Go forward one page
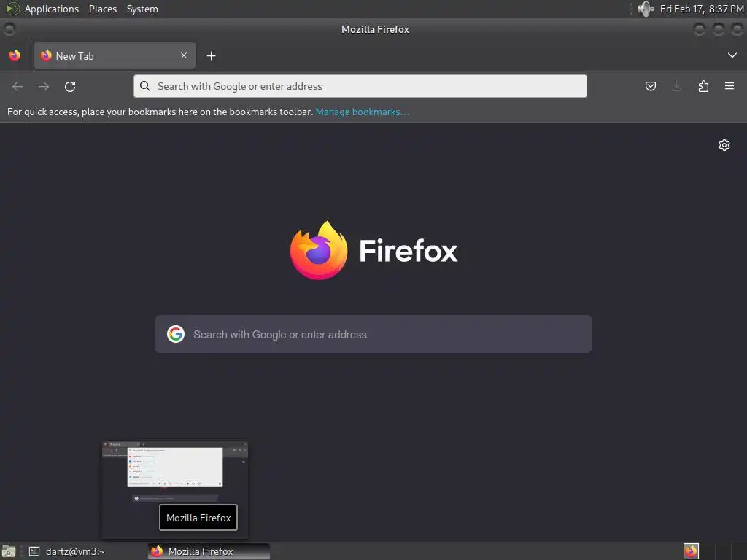The height and width of the screenshot is (560, 747). coord(44,87)
